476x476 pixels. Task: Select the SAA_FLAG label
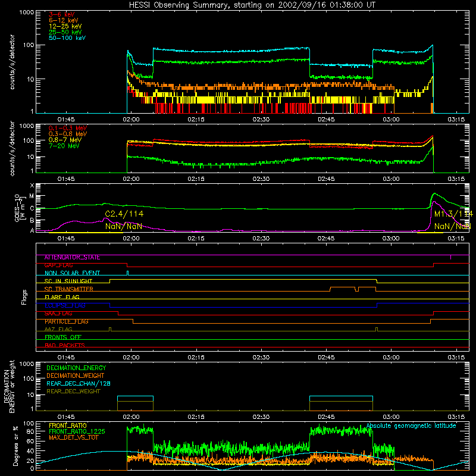coord(58,314)
